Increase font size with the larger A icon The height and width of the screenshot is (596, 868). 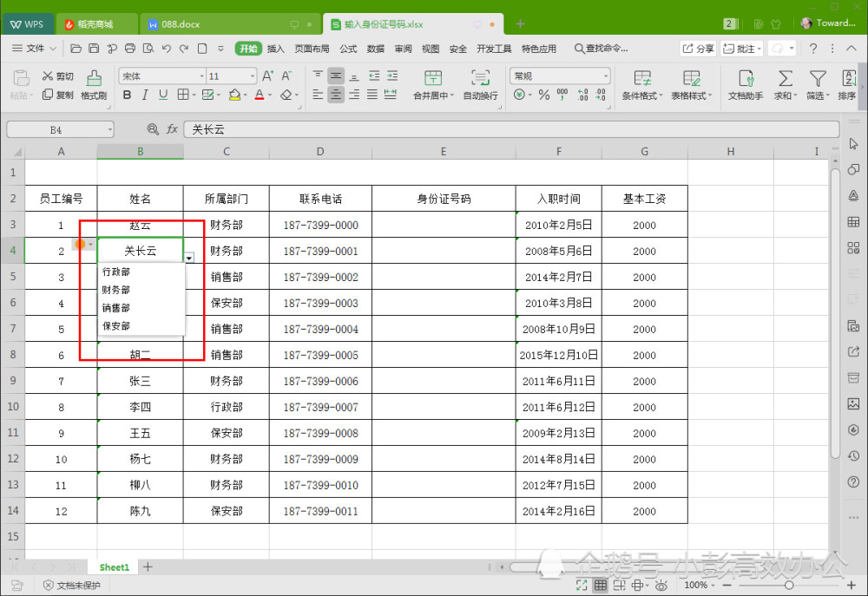pos(268,75)
